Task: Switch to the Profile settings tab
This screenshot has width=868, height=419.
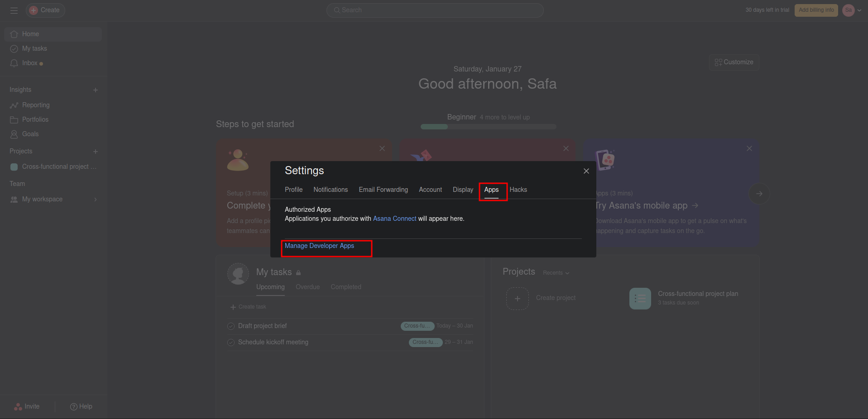Action: coord(293,190)
